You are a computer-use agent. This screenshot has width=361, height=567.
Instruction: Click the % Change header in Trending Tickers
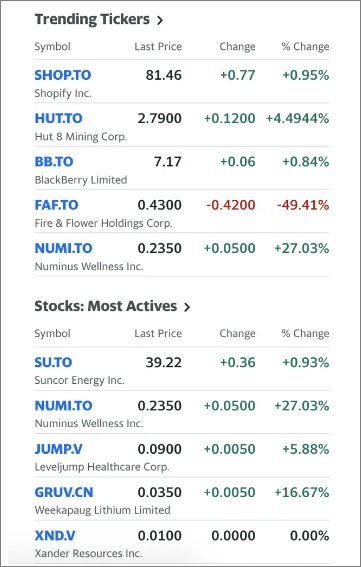click(305, 47)
